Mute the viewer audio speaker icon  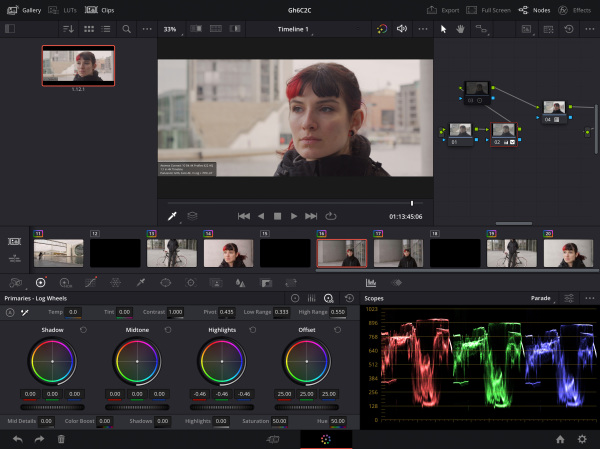(x=401, y=29)
